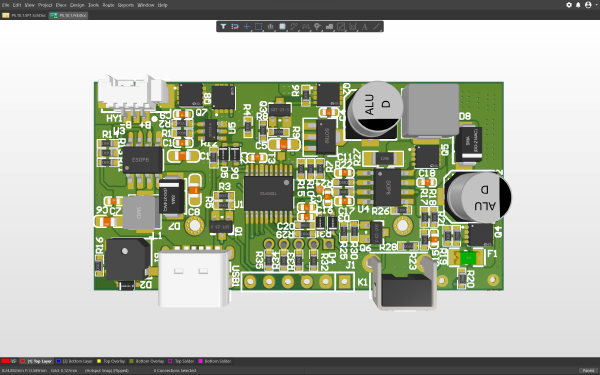Select the Top Layer tab
The image size is (600, 375).
pos(36,361)
